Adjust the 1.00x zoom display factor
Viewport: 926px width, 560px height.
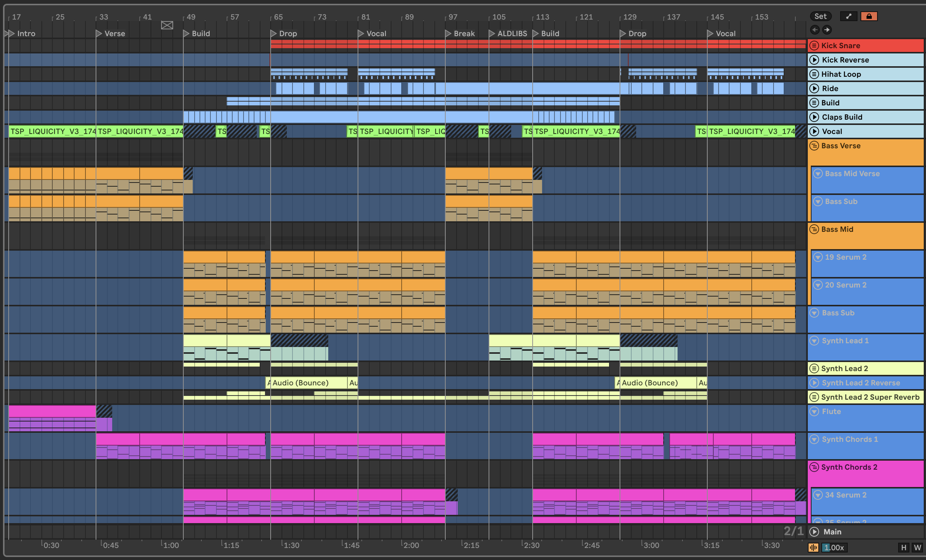click(x=834, y=548)
